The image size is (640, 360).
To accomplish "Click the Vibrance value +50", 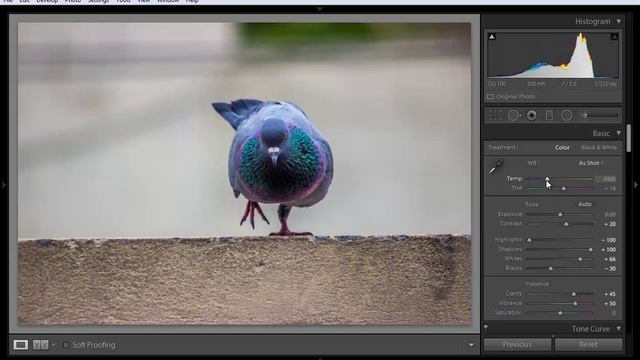I will [610, 304].
